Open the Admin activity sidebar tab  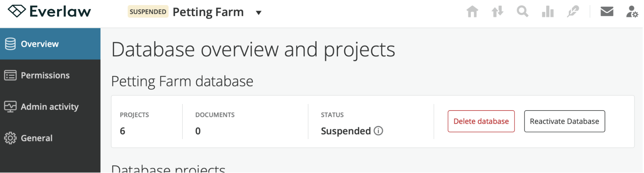click(x=50, y=107)
